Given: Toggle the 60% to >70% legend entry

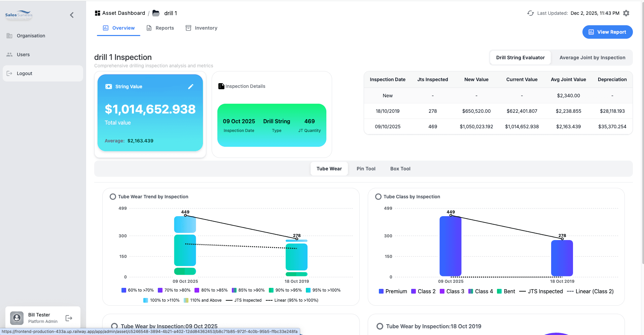Looking at the screenshot, I should [137, 290].
